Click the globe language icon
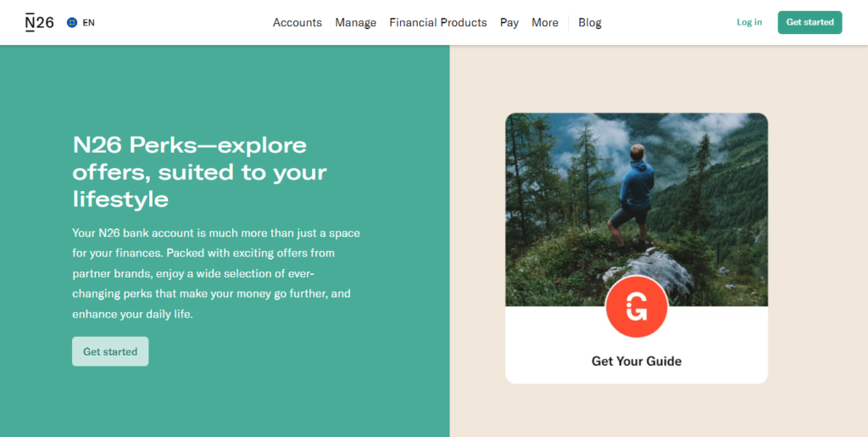This screenshot has width=868, height=437. pos(71,23)
